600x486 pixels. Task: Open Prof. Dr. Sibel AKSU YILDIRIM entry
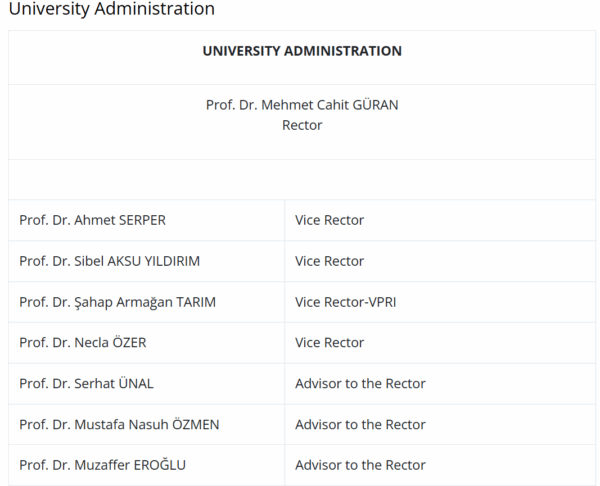(x=109, y=261)
